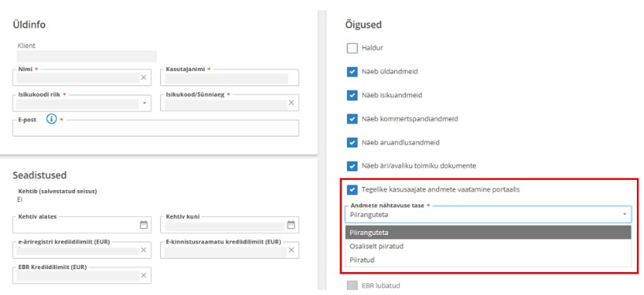Clear the Nimi field with X icon

pyautogui.click(x=143, y=77)
